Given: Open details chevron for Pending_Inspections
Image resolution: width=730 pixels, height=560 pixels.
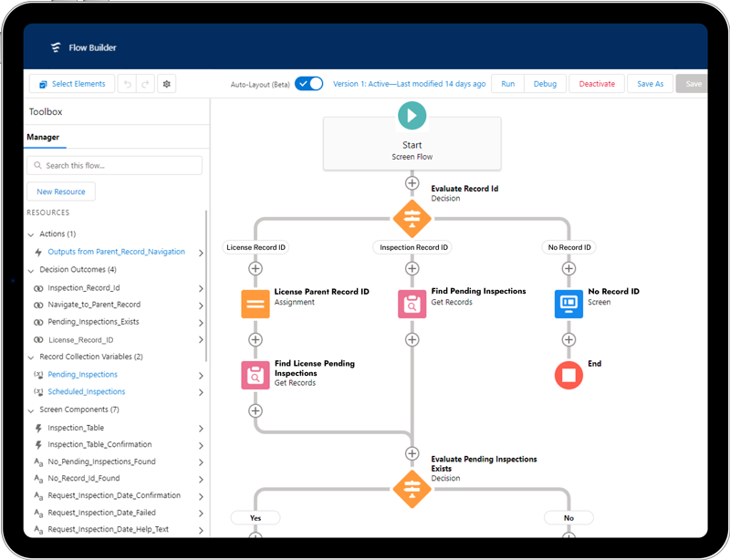Looking at the screenshot, I should (x=201, y=376).
